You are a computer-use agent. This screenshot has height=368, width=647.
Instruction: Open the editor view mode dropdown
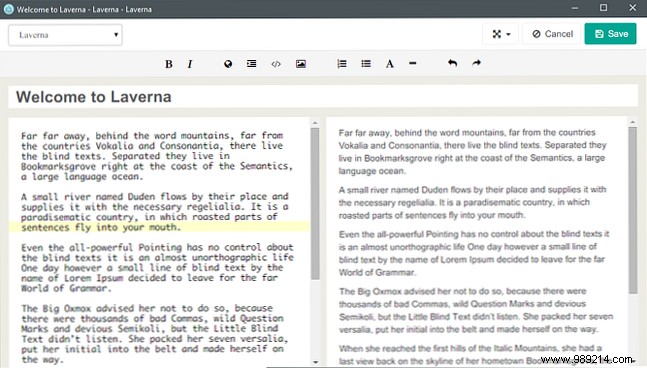pos(501,34)
